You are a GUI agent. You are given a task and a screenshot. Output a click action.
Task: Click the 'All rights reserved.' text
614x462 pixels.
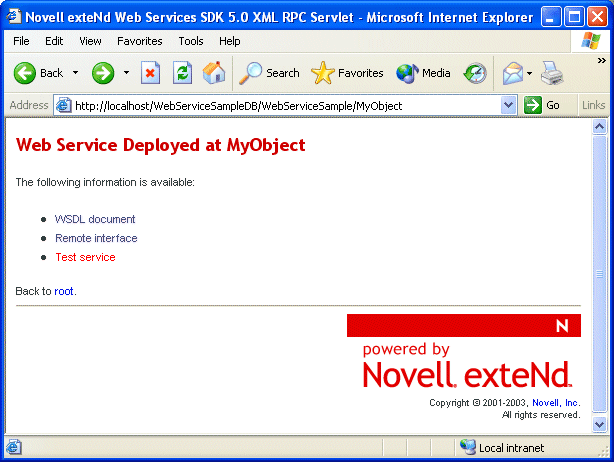[541, 415]
